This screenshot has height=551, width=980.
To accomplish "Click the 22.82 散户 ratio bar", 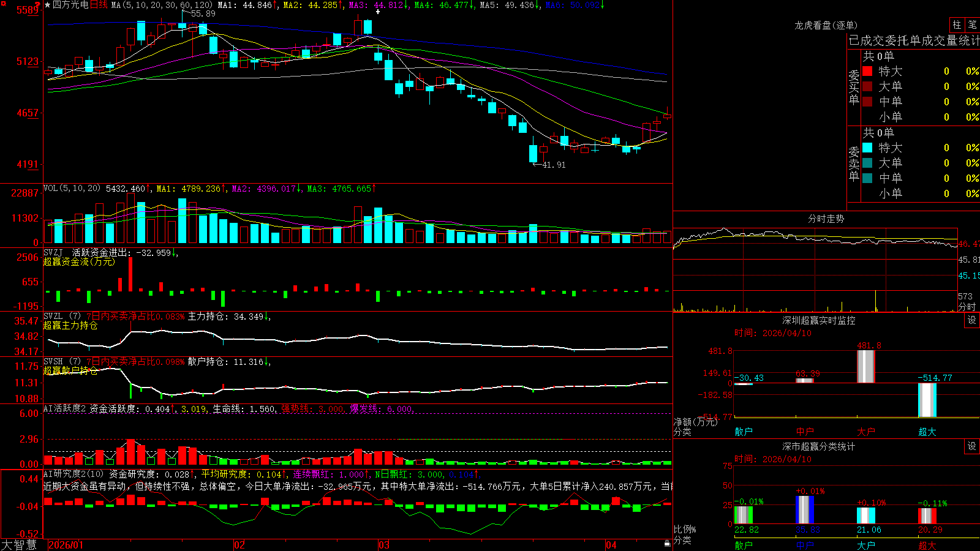I will 744,515.
